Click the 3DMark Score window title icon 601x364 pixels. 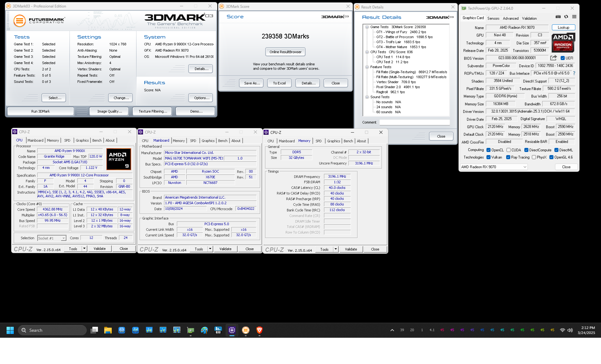[x=222, y=6]
